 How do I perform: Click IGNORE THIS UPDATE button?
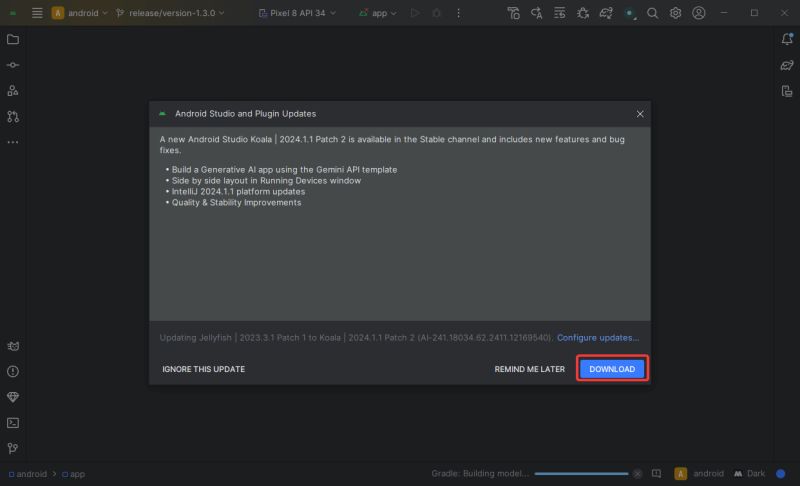point(204,369)
